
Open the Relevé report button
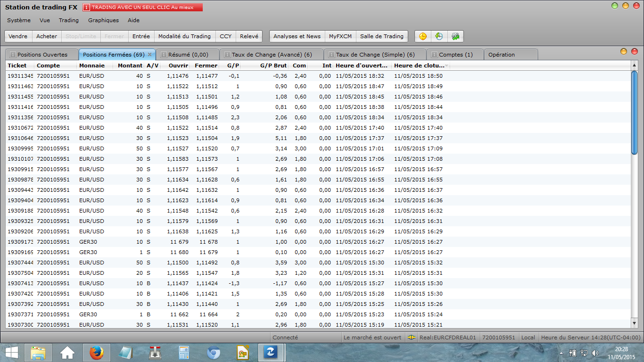pos(249,36)
